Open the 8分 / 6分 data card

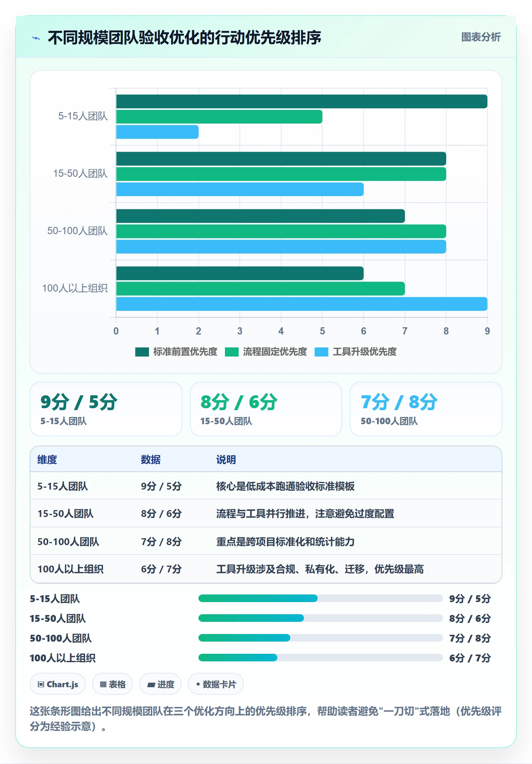266,409
